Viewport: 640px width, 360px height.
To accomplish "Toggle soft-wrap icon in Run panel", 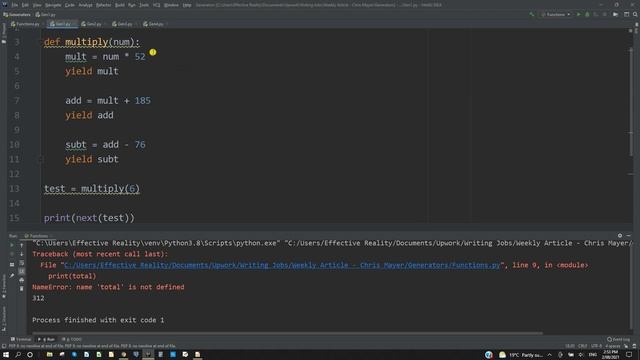I will [22, 263].
